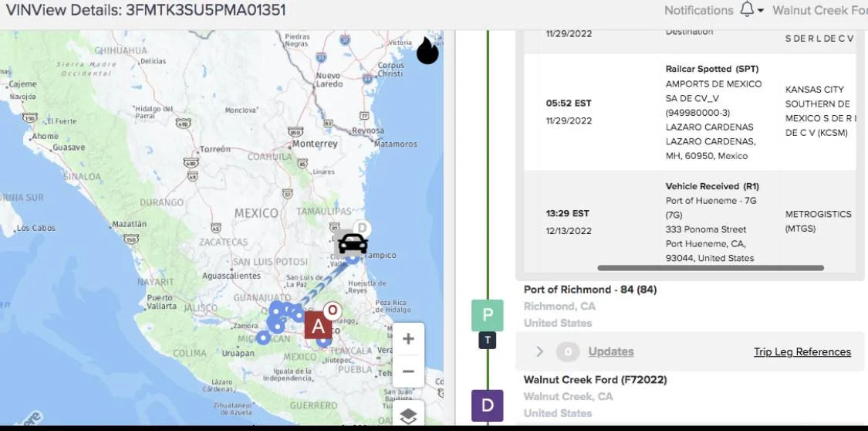
Task: Open the notifications dropdown arrow
Action: pos(761,11)
